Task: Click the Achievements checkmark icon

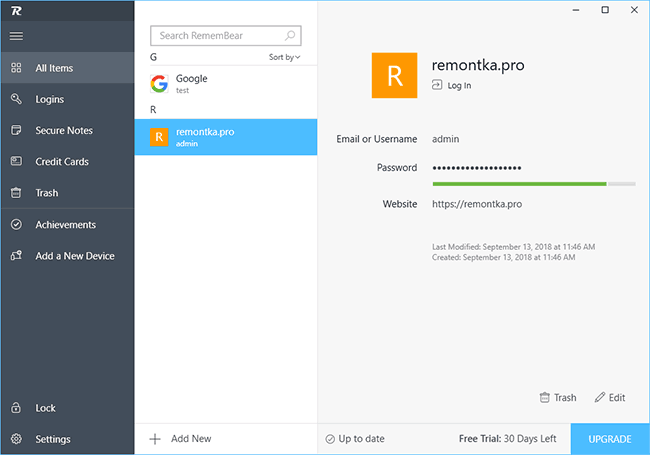Action: tap(16, 224)
